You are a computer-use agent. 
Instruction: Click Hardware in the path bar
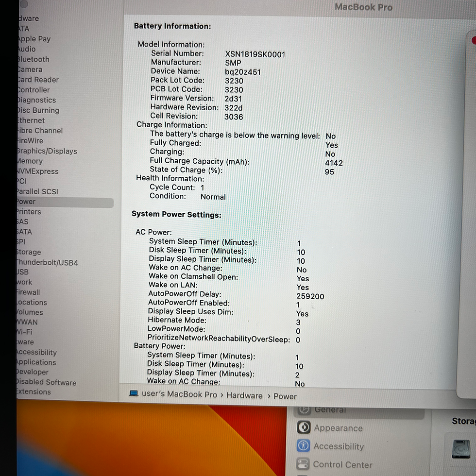[244, 395]
